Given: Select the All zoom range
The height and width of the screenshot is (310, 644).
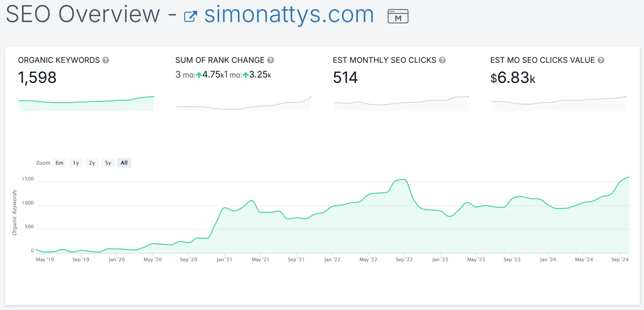Looking at the screenshot, I should (124, 163).
